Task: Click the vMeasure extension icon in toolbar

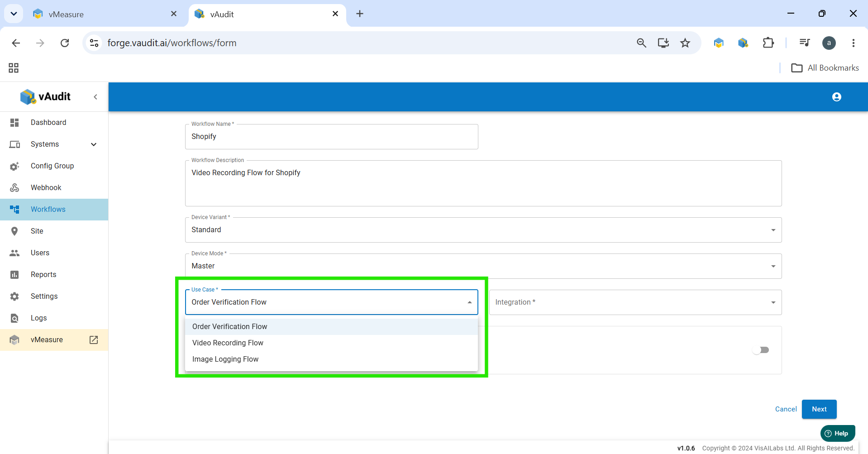Action: [719, 43]
